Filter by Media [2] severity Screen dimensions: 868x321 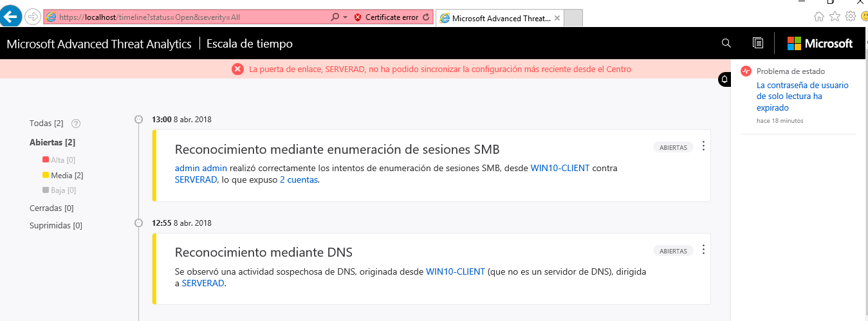(x=62, y=175)
